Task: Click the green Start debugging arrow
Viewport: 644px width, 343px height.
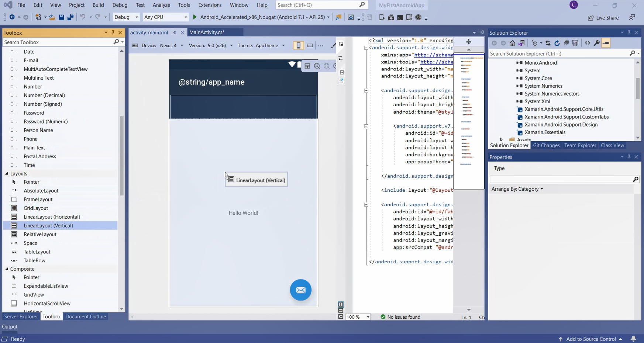Action: pyautogui.click(x=195, y=17)
